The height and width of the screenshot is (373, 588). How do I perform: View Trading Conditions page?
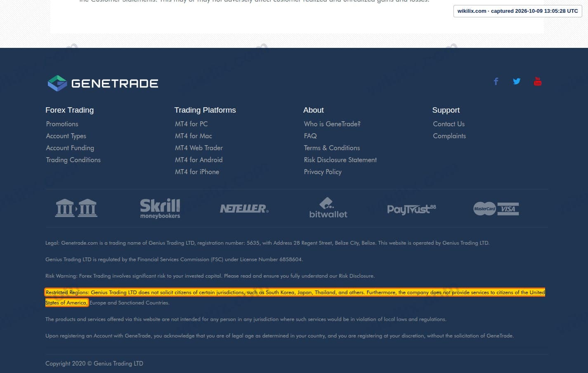click(73, 160)
